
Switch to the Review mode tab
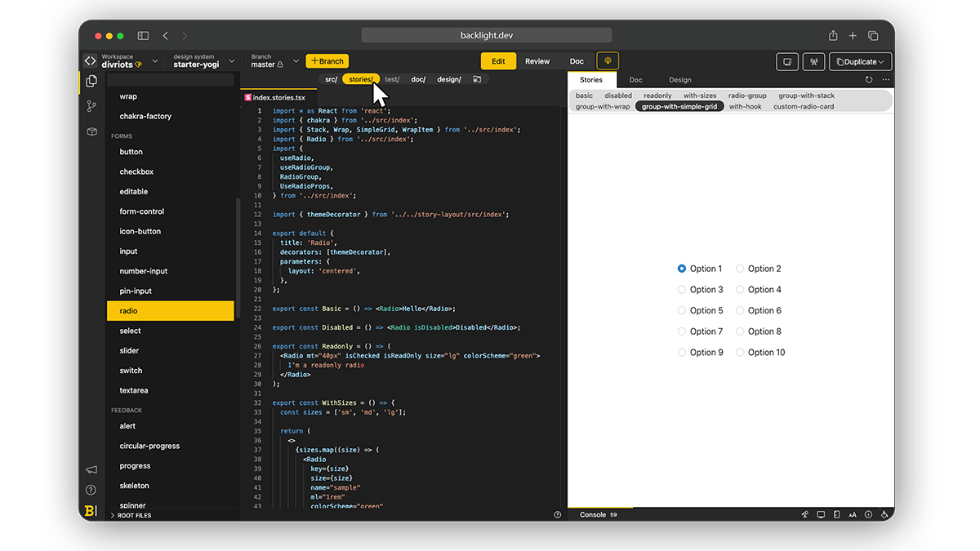coord(537,61)
